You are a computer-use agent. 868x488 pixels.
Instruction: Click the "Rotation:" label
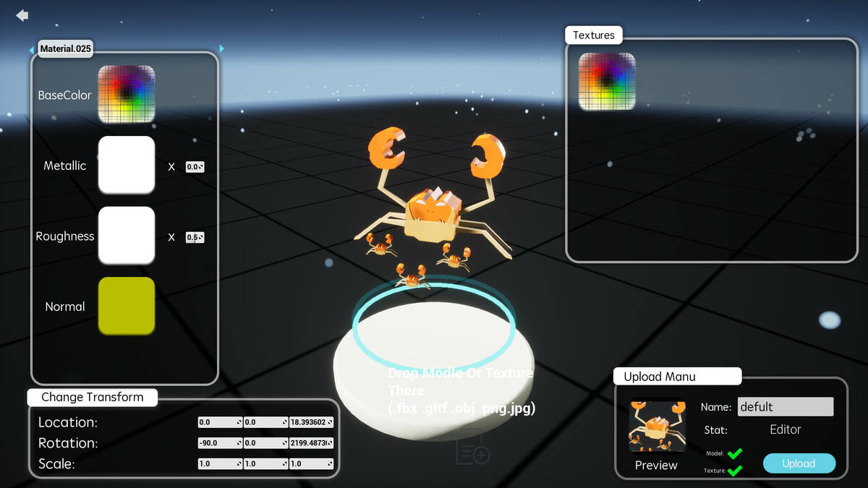tap(68, 443)
